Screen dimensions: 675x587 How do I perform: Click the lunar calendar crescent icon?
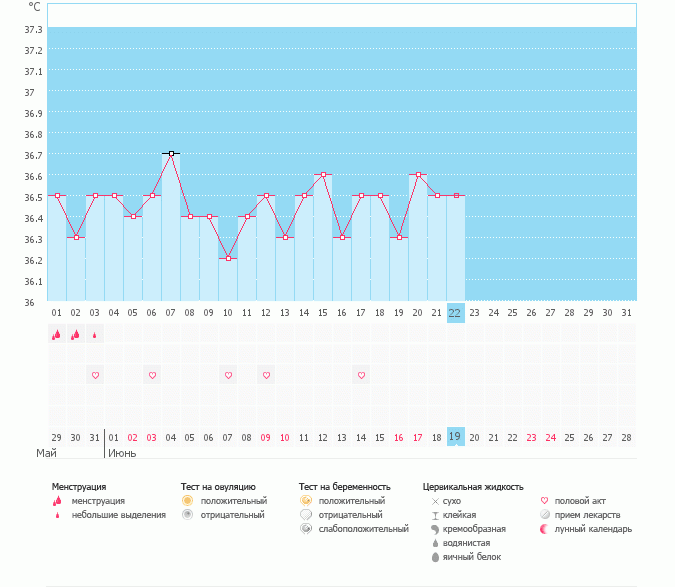point(545,528)
